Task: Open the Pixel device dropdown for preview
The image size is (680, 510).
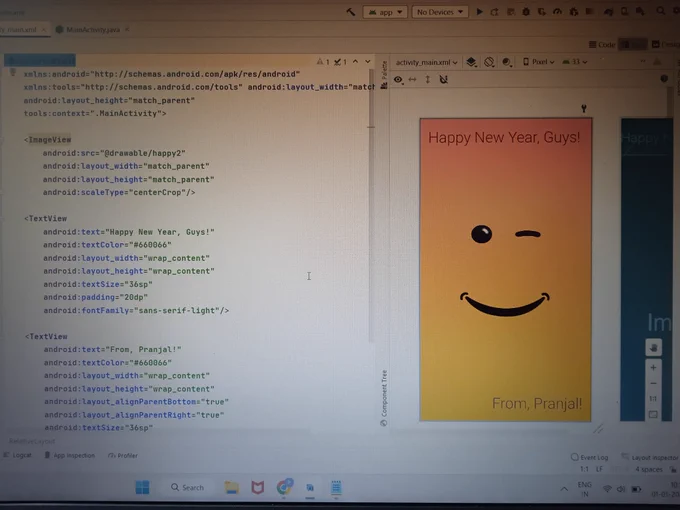Action: coord(539,62)
